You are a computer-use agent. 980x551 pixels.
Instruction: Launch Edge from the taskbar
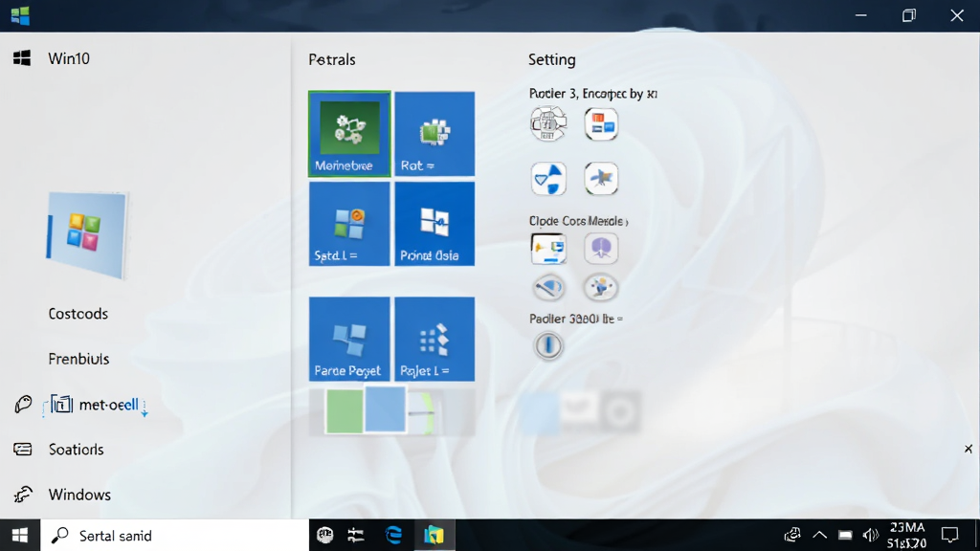[x=393, y=535]
